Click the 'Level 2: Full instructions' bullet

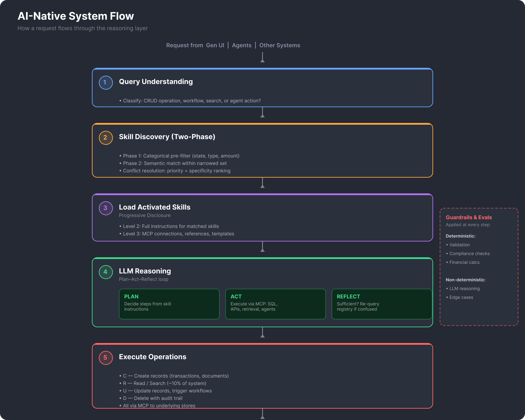[x=169, y=226]
